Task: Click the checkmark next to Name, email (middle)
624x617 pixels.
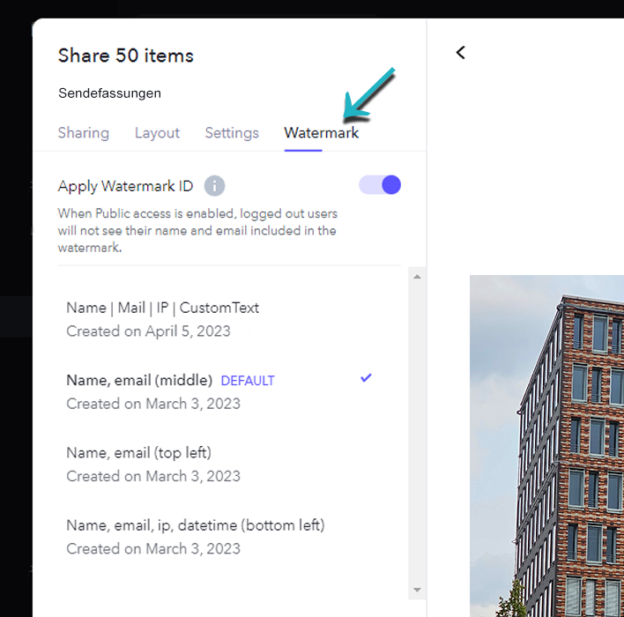Action: (366, 378)
